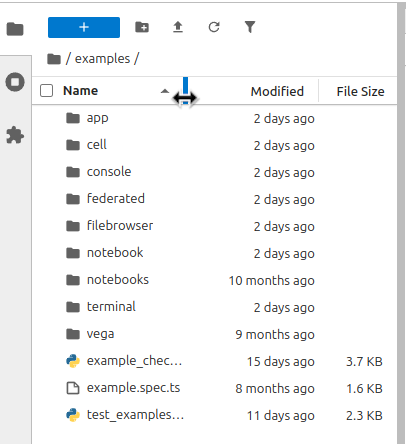Select the filebrowser folder
This screenshot has width=406, height=444.
pyautogui.click(x=215, y=226)
